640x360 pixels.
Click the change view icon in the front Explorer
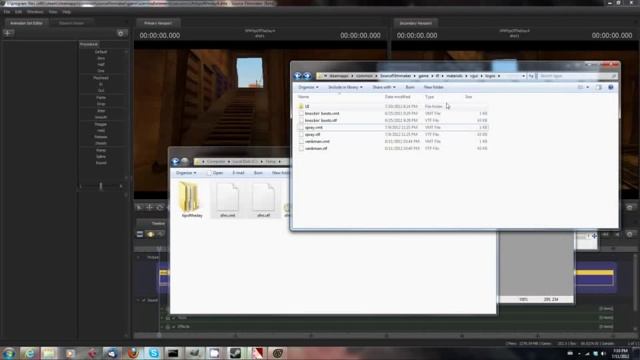[580, 87]
